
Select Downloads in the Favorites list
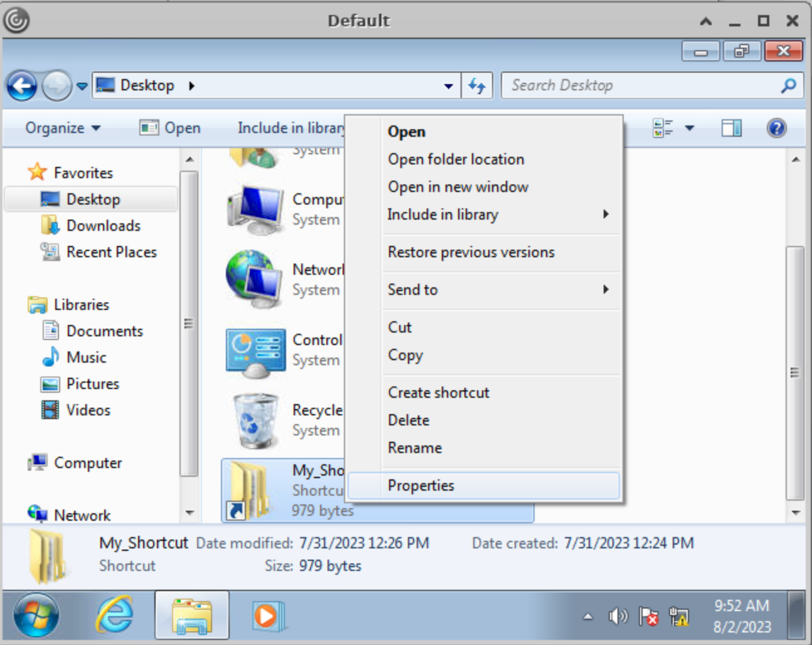pos(103,226)
